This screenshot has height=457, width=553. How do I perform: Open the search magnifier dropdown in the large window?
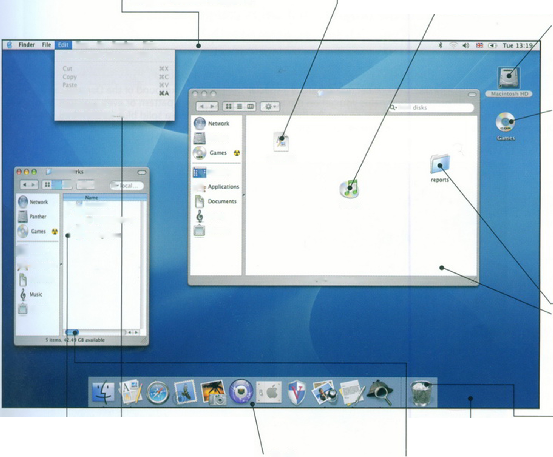[x=393, y=108]
